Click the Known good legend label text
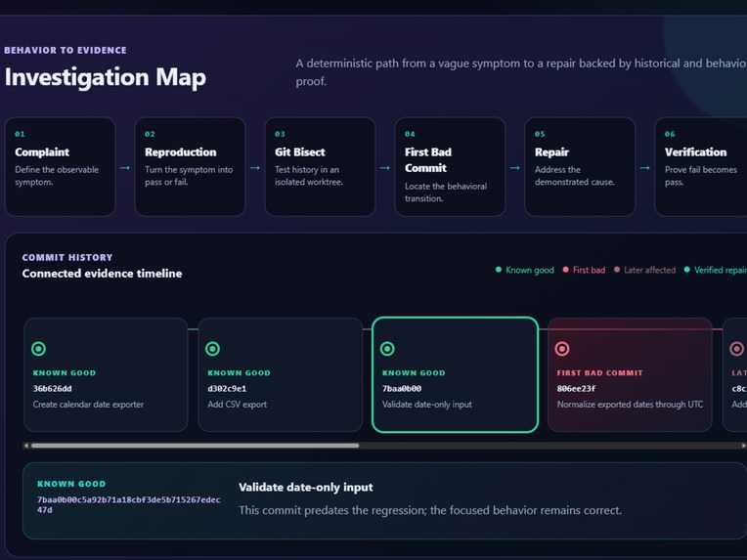This screenshot has width=747, height=560. (530, 270)
